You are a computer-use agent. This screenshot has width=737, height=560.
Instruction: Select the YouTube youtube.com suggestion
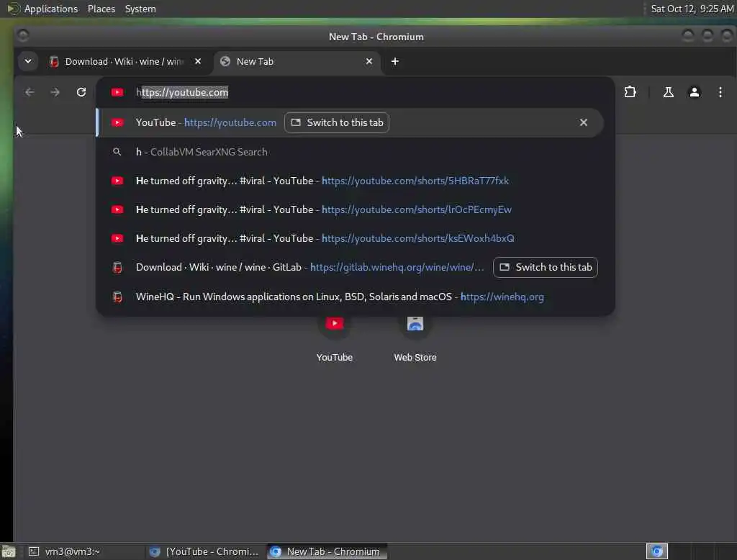click(350, 122)
